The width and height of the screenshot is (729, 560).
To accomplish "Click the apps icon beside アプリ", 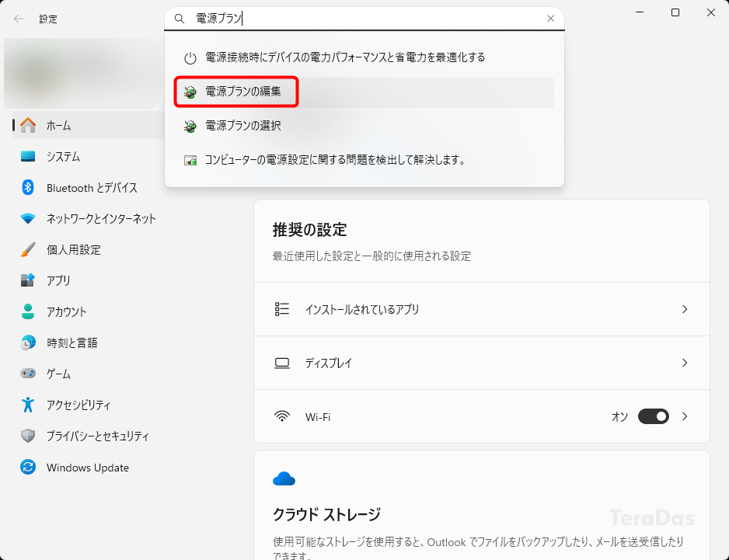I will point(28,280).
